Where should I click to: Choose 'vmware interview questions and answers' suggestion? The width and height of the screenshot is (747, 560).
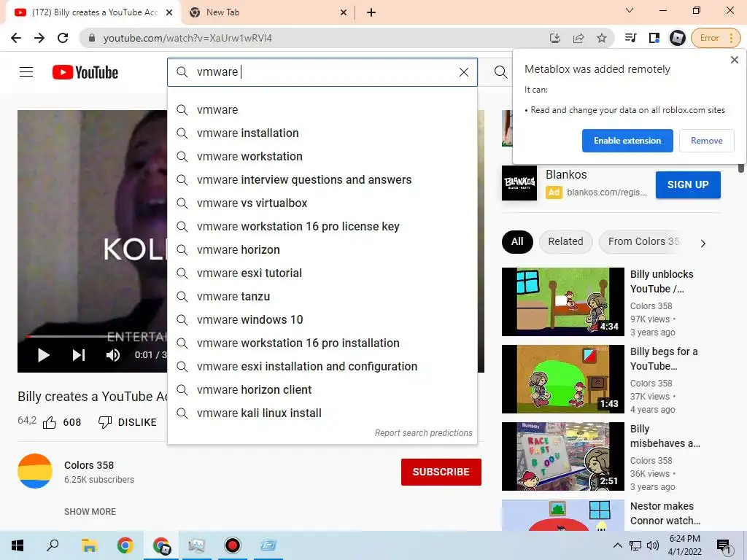click(x=322, y=179)
